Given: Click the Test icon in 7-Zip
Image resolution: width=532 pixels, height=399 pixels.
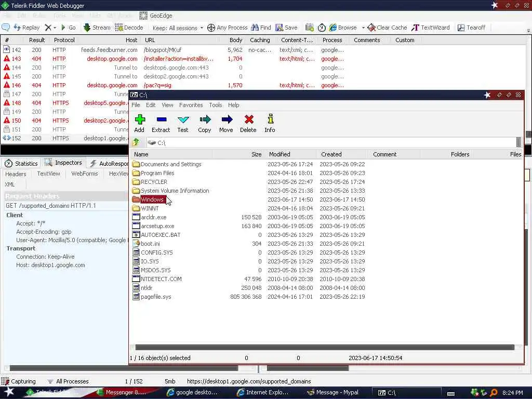Looking at the screenshot, I should [183, 119].
